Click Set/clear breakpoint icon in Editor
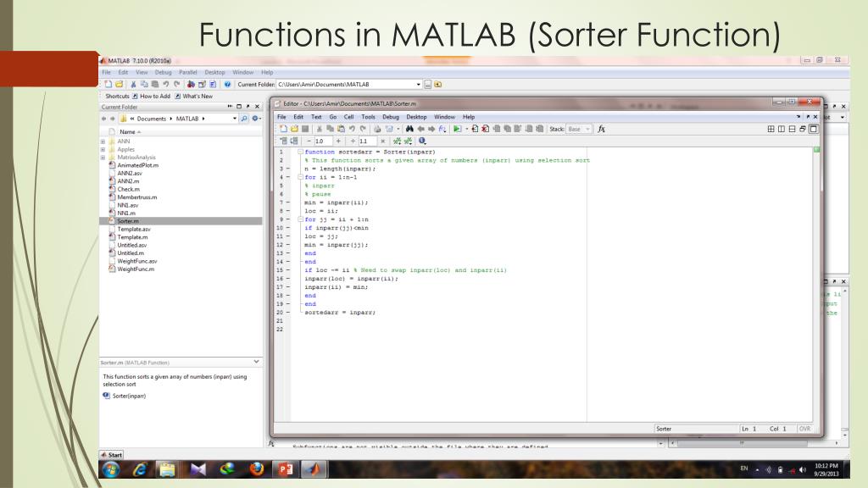 pyautogui.click(x=475, y=129)
